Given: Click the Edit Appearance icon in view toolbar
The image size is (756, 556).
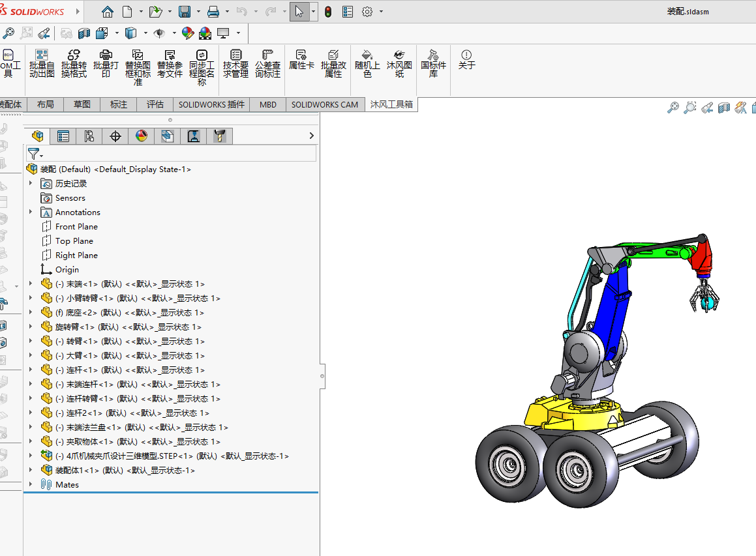Looking at the screenshot, I should click(188, 33).
